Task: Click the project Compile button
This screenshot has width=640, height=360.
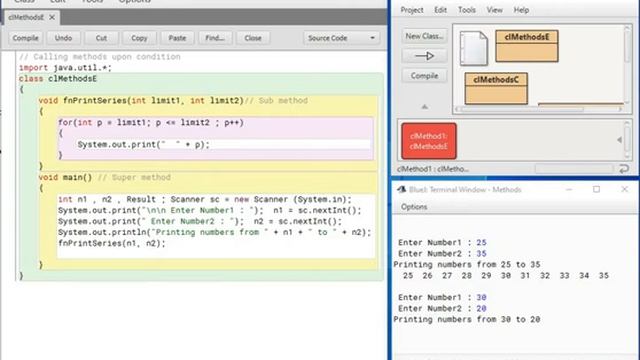Action: click(424, 76)
